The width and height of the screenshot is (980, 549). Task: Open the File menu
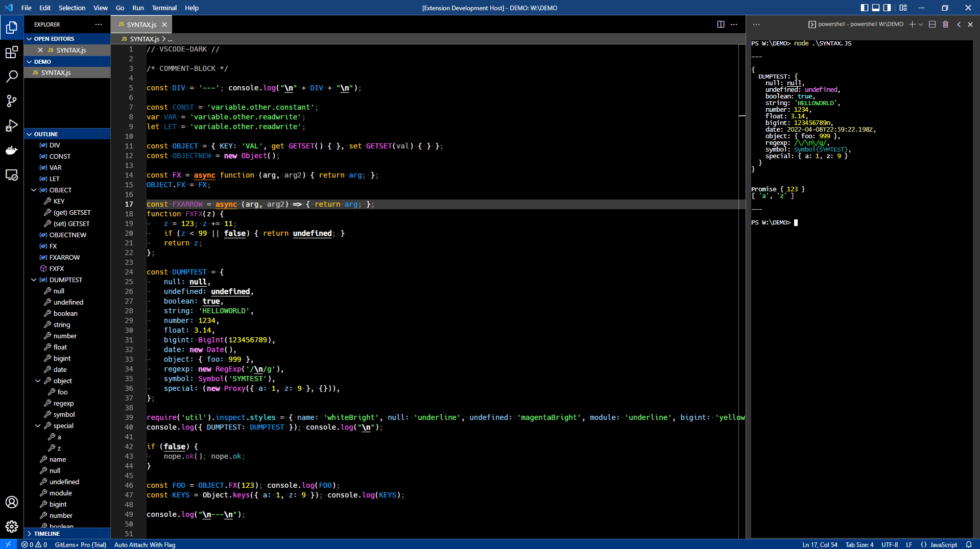click(27, 8)
